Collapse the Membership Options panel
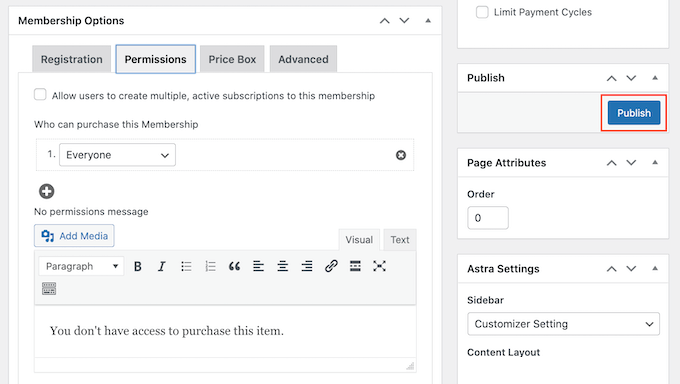 (428, 20)
